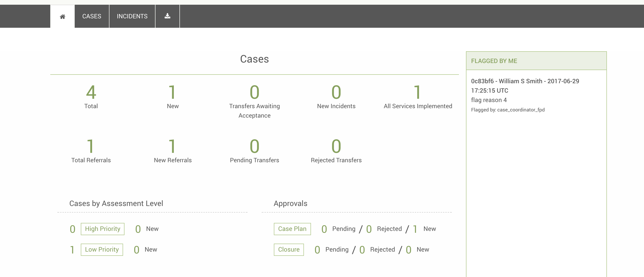Open Case Plan New approvals count

415,229
